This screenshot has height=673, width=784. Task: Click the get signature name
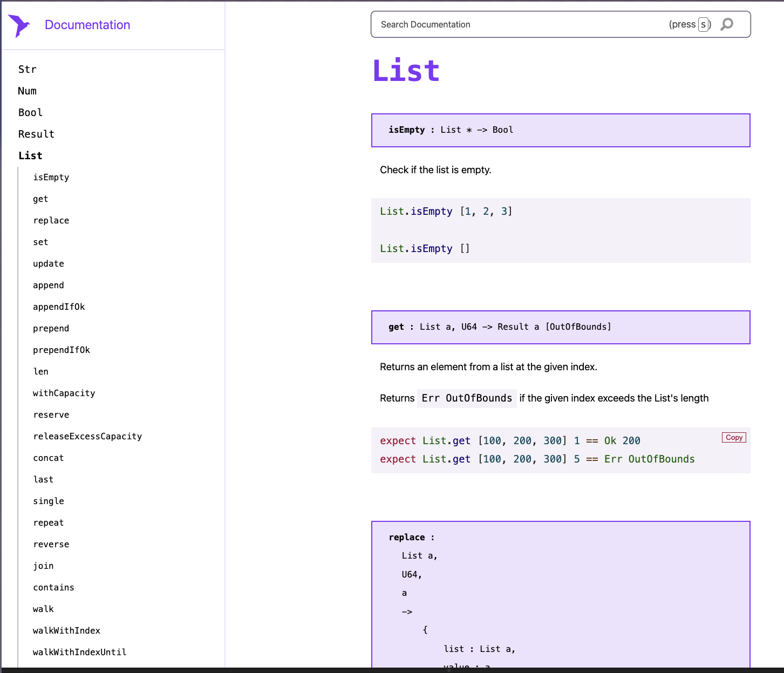(x=396, y=327)
